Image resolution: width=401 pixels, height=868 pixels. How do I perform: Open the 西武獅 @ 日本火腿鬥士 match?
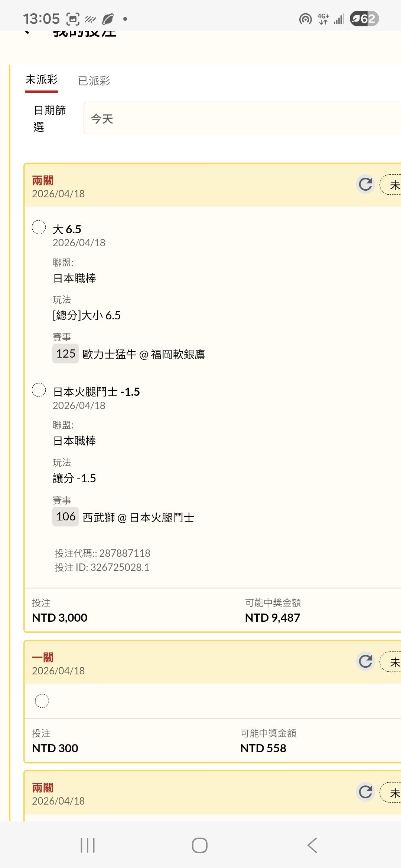tap(138, 517)
